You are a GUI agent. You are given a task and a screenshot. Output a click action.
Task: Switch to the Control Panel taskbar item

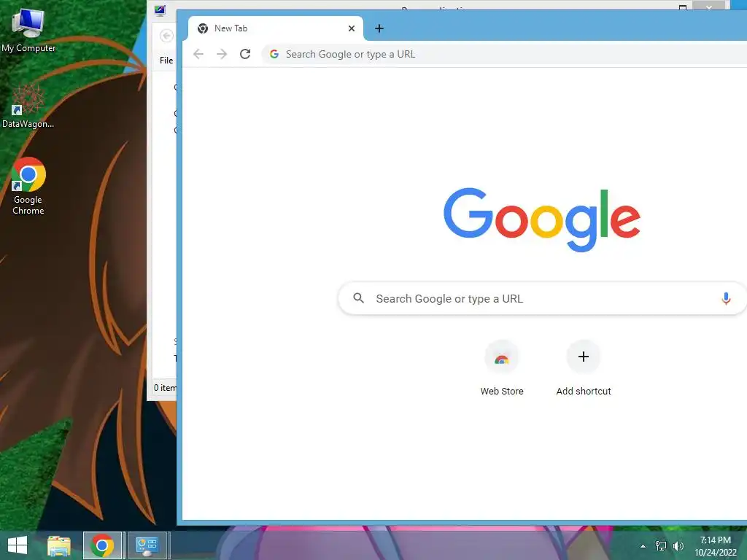(147, 545)
